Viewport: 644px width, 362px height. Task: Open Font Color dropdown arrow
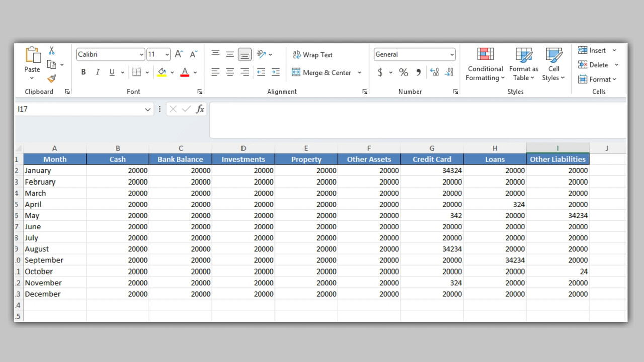pos(195,73)
